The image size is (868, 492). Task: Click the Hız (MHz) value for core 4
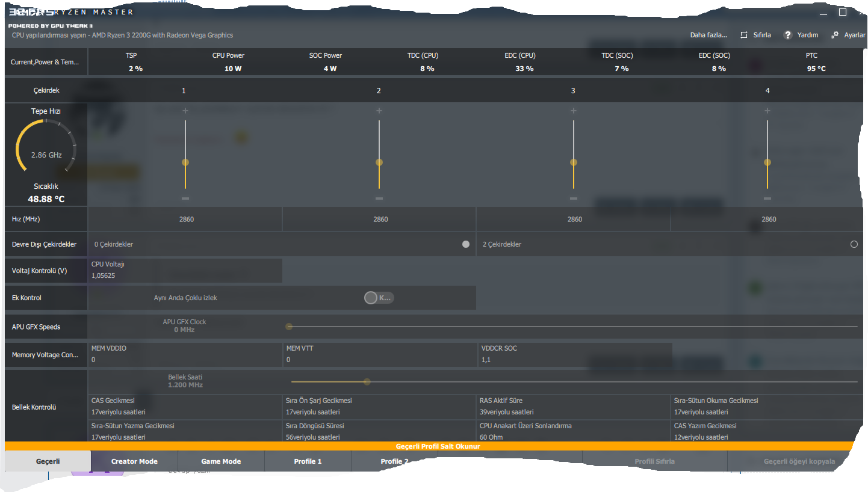[769, 220]
